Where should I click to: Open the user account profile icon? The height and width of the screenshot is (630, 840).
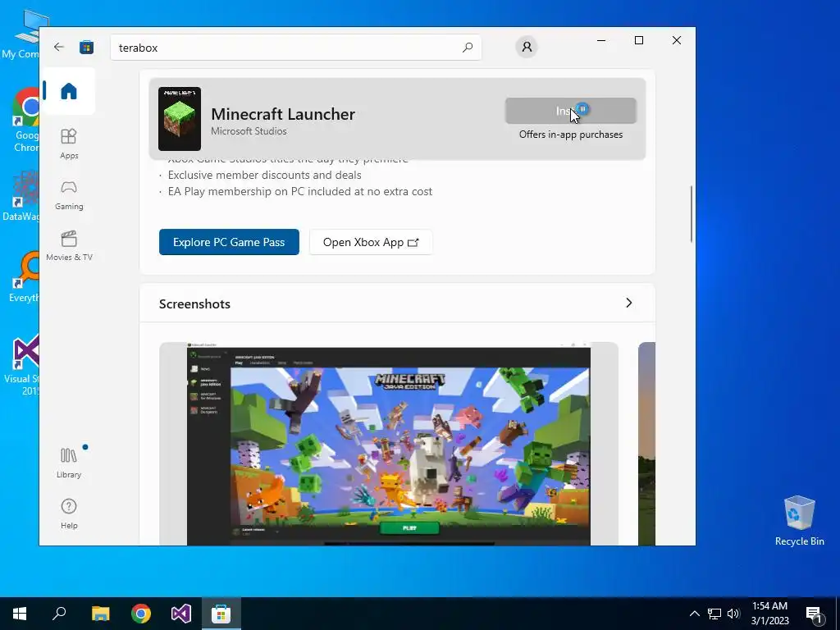click(x=527, y=47)
